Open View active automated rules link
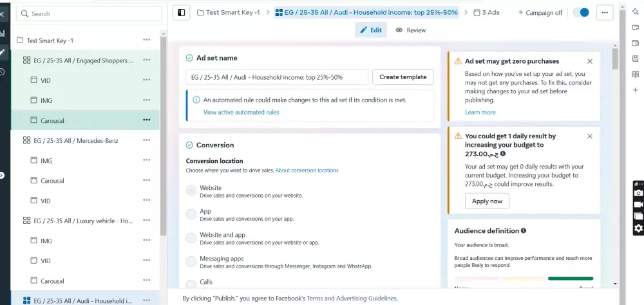This screenshot has width=644, height=305. [x=241, y=112]
